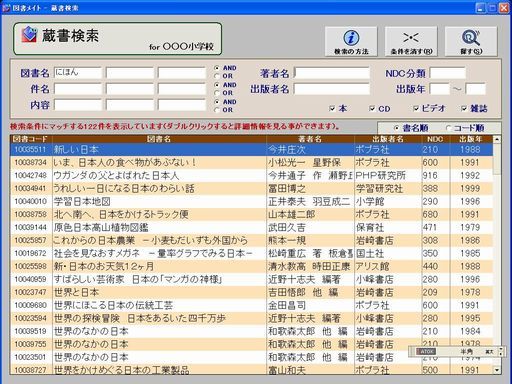Viewport: 512px width, 384px height.
Task: Select row 学習日本地図
Action: pyautogui.click(x=251, y=202)
